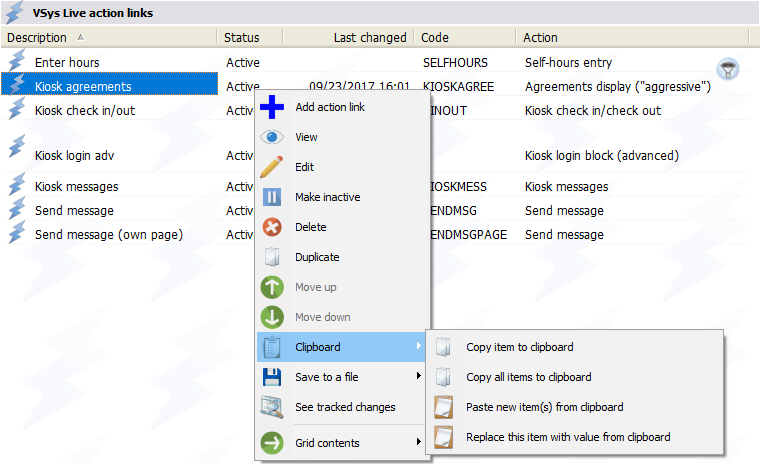Click the filter funnel icon in the grid
Screen dimensions: 761x464
coord(729,68)
